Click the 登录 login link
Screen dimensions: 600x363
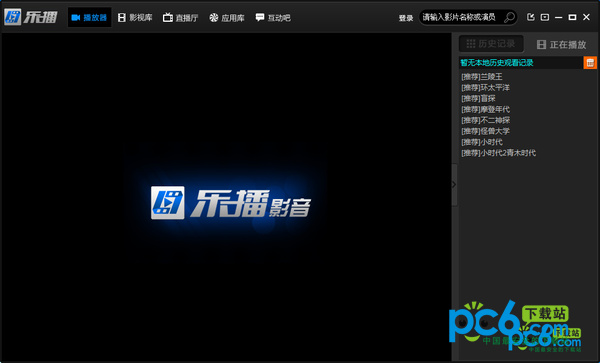click(x=406, y=18)
